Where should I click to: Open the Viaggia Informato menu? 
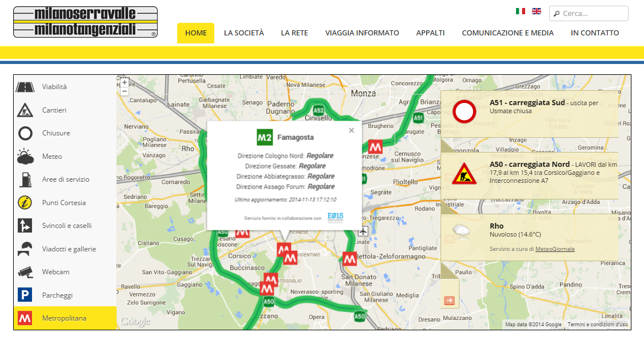(362, 33)
